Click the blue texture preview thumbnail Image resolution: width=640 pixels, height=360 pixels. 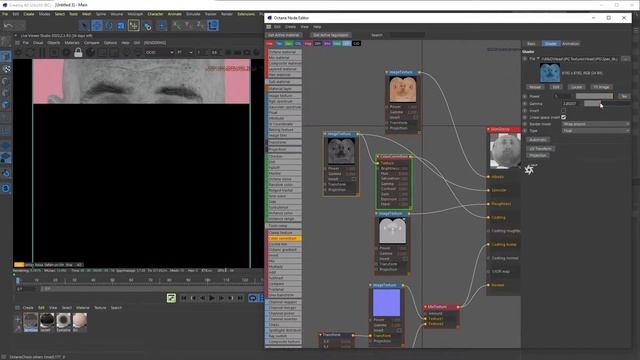point(550,73)
